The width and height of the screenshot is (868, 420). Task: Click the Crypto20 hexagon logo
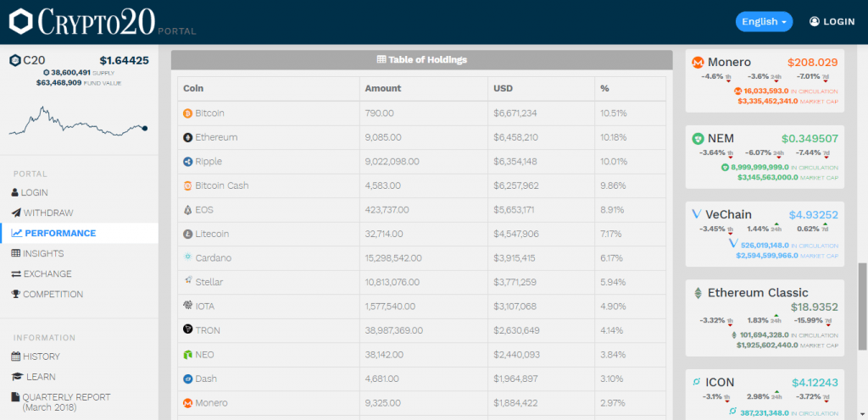21,21
